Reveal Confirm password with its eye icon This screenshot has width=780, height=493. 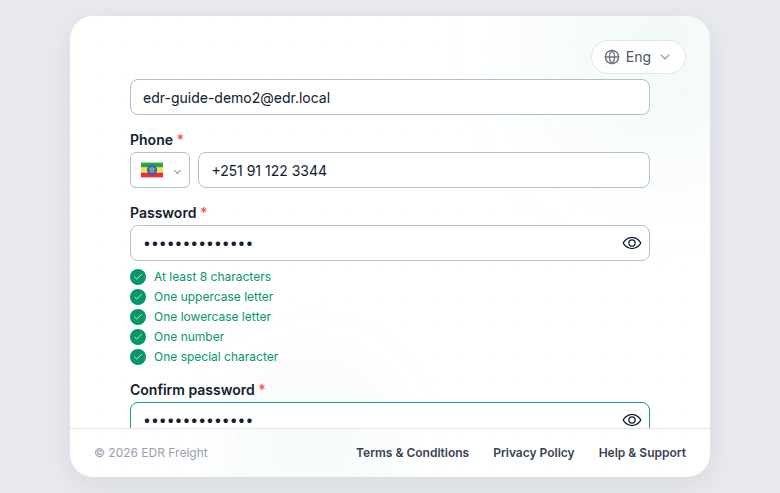pos(632,420)
